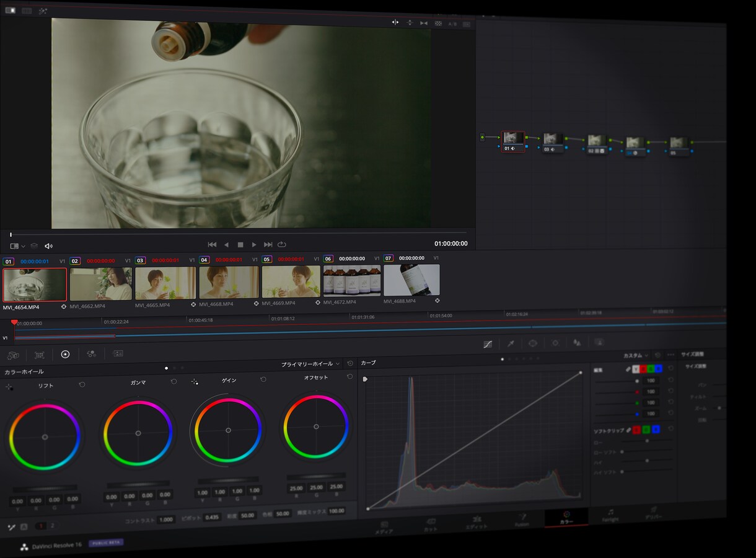Select clip thumbnail MVI_4672.MP4
Viewport: 756px width, 558px height.
352,281
